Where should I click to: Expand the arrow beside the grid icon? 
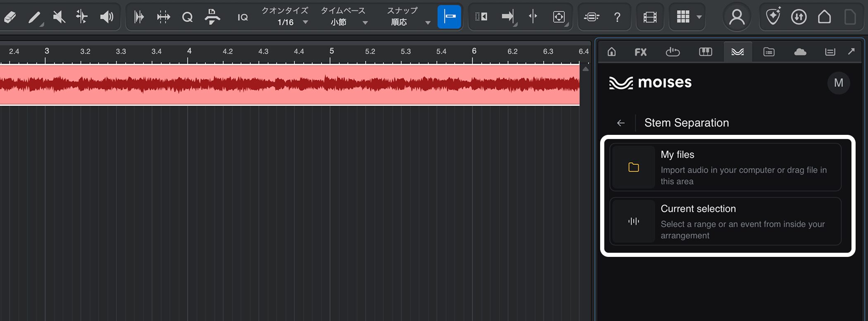(x=699, y=17)
